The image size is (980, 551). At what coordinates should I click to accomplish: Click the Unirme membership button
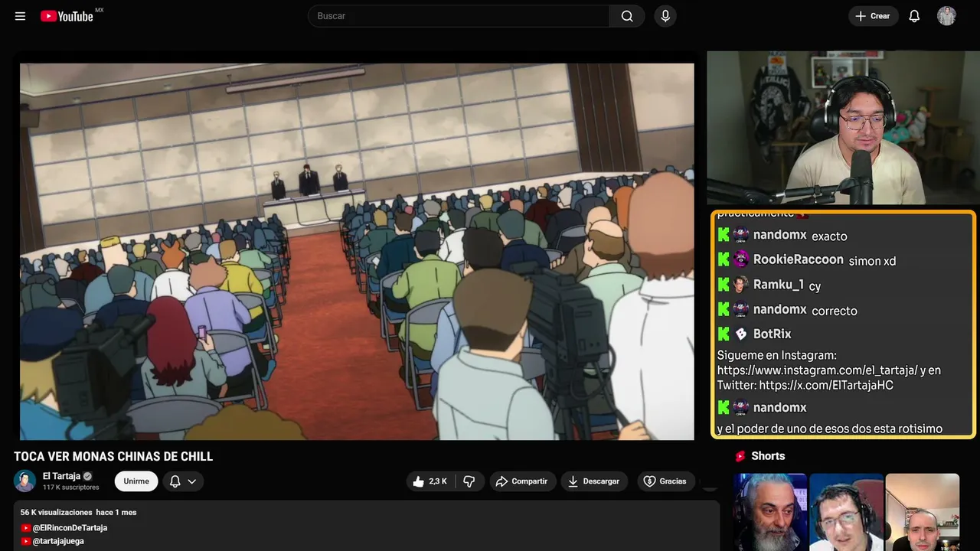pos(136,481)
